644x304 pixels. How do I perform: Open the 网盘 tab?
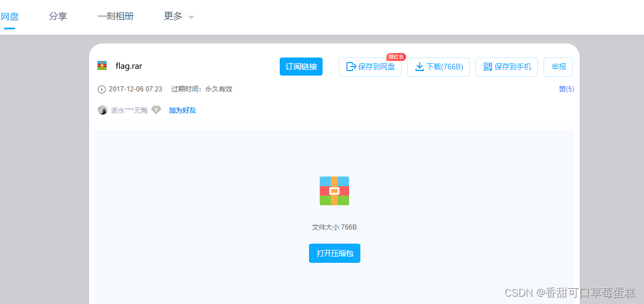tap(10, 16)
